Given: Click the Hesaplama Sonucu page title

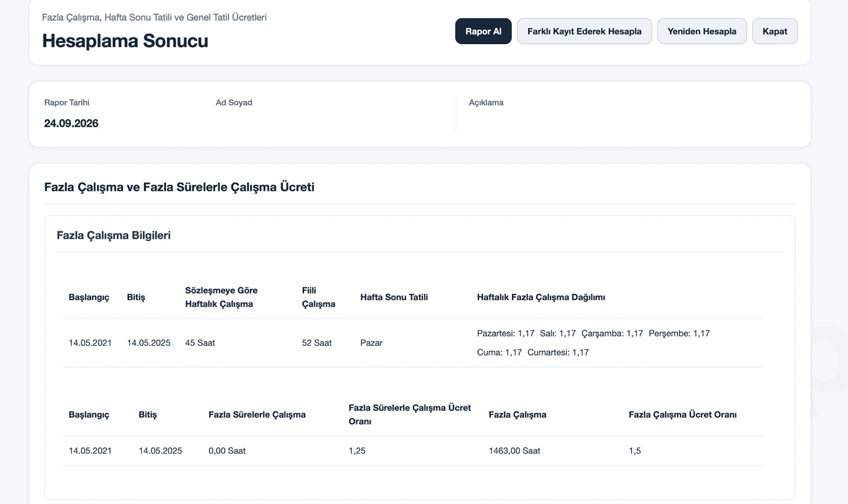Looking at the screenshot, I should tap(125, 41).
